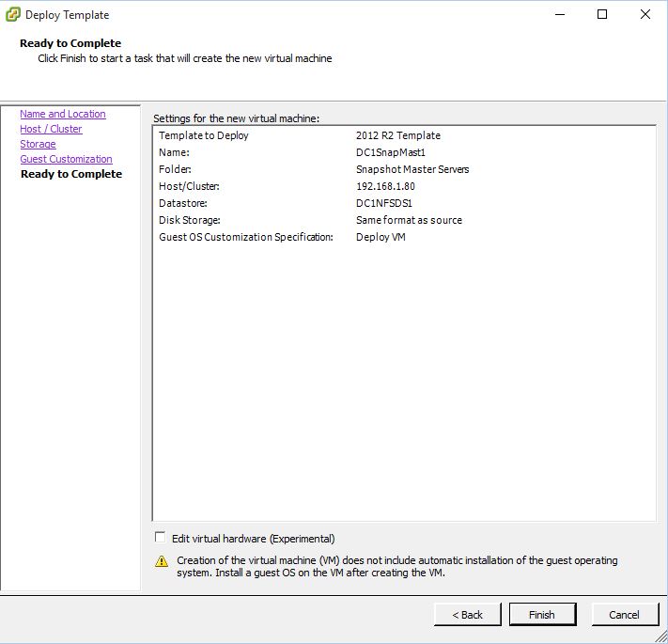Image resolution: width=668 pixels, height=644 pixels.
Task: Click the Deploy VM specification value
Action: pyautogui.click(x=381, y=237)
